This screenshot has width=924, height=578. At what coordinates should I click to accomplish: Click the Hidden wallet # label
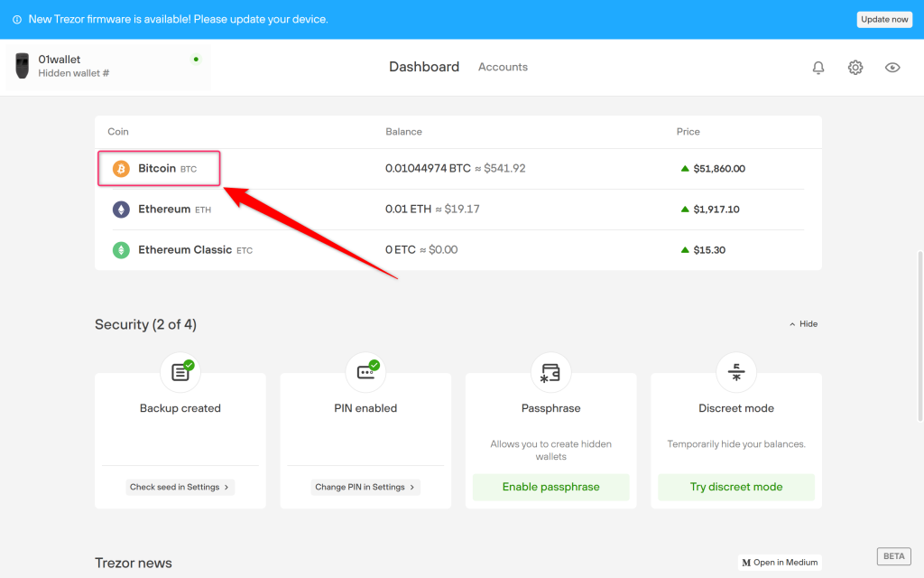coord(74,73)
